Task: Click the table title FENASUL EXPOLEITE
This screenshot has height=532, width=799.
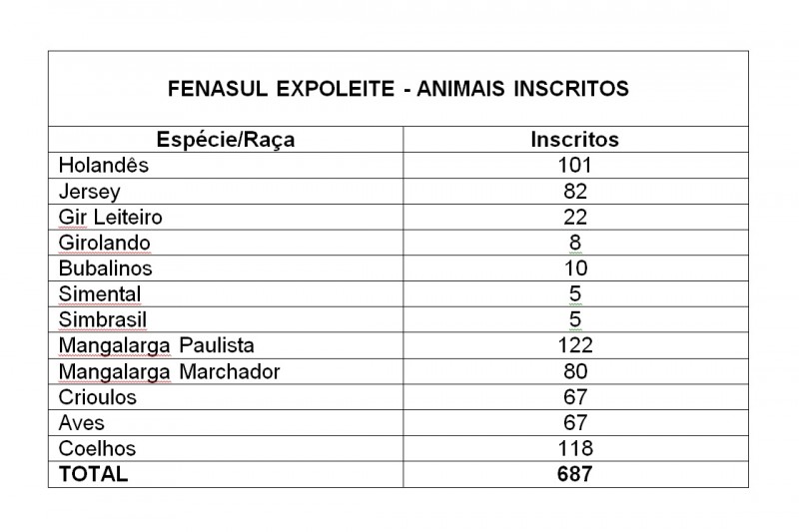Action: coord(398,89)
